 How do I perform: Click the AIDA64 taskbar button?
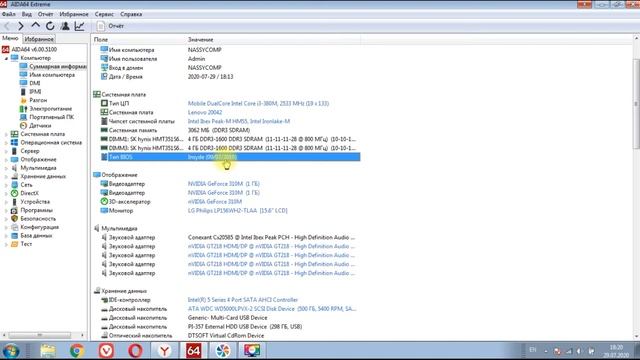pyautogui.click(x=193, y=351)
